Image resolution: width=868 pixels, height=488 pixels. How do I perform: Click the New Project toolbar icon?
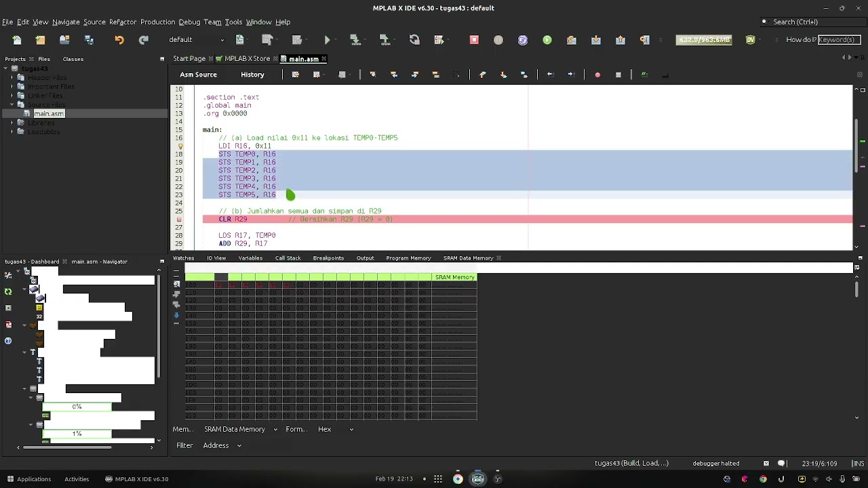pos(41,40)
